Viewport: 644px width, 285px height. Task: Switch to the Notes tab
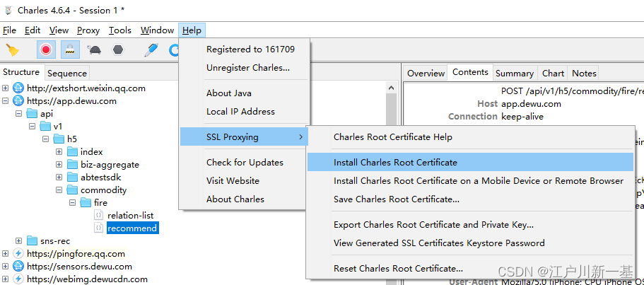[x=584, y=74]
